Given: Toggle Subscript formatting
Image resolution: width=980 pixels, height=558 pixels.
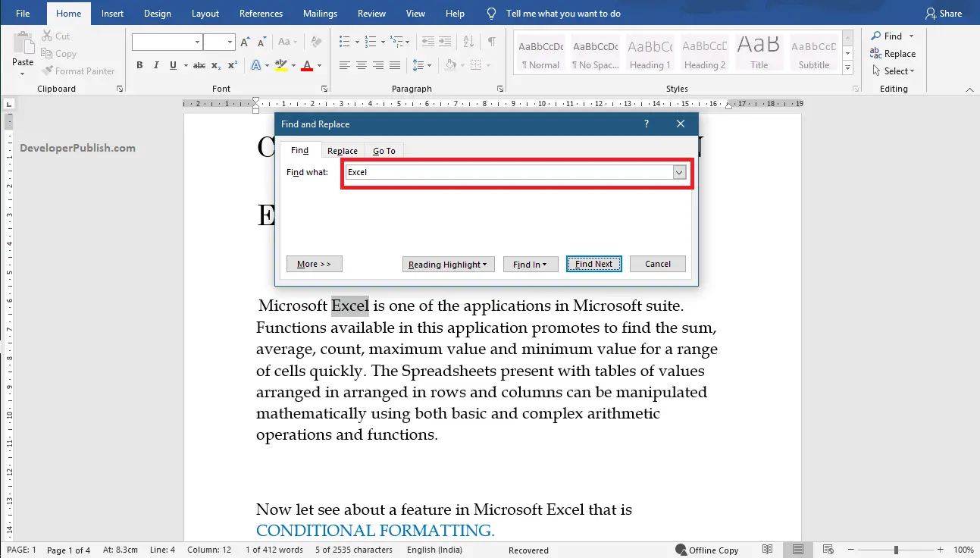Looking at the screenshot, I should pos(216,66).
